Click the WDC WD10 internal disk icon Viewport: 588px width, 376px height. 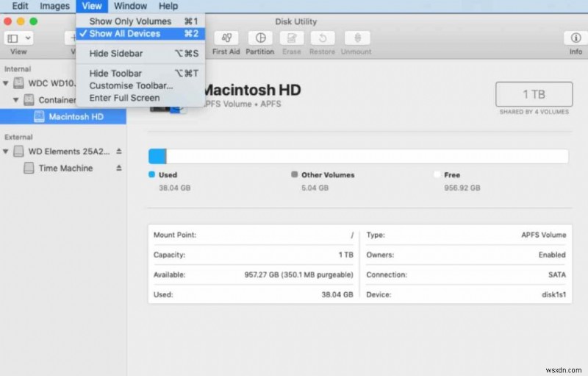(19, 83)
